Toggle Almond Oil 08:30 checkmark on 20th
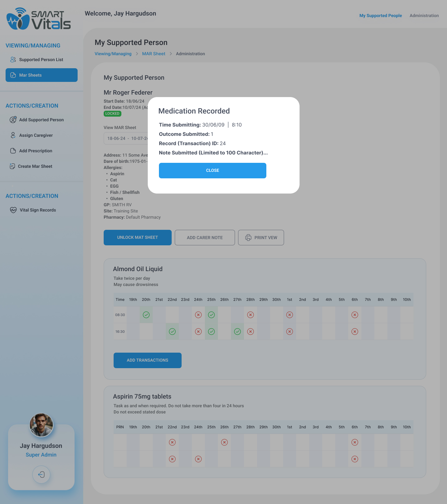Screen dimensions: 447x504 click(x=146, y=315)
